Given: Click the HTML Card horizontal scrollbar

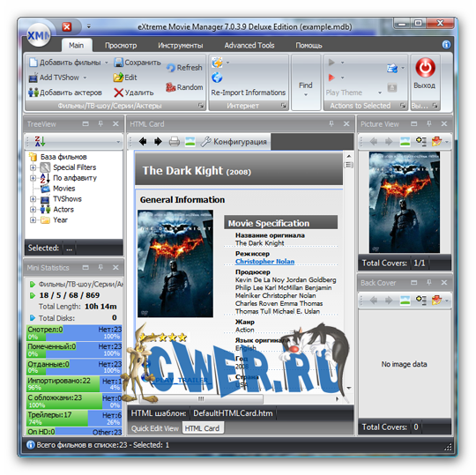Looking at the screenshot, I should [x=238, y=398].
